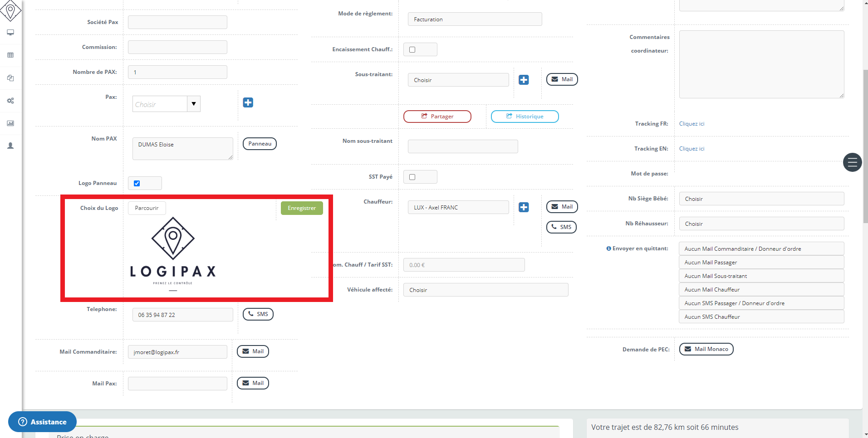This screenshot has width=868, height=438.
Task: Click the plus icon next to Sous-traitant
Action: 524,80
